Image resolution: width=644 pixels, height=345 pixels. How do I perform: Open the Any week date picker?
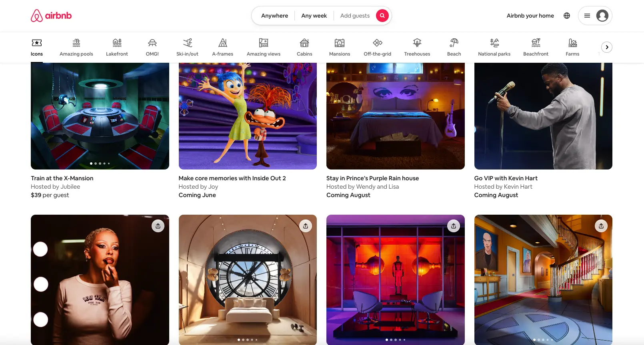click(x=314, y=16)
